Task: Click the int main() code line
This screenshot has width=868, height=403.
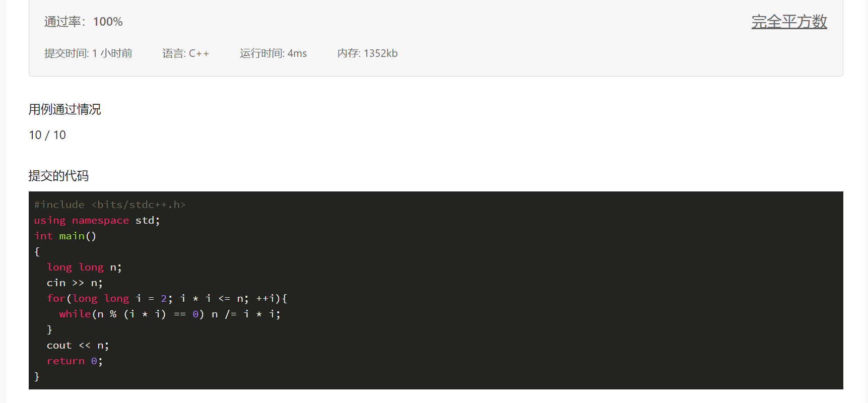Action: [65, 236]
